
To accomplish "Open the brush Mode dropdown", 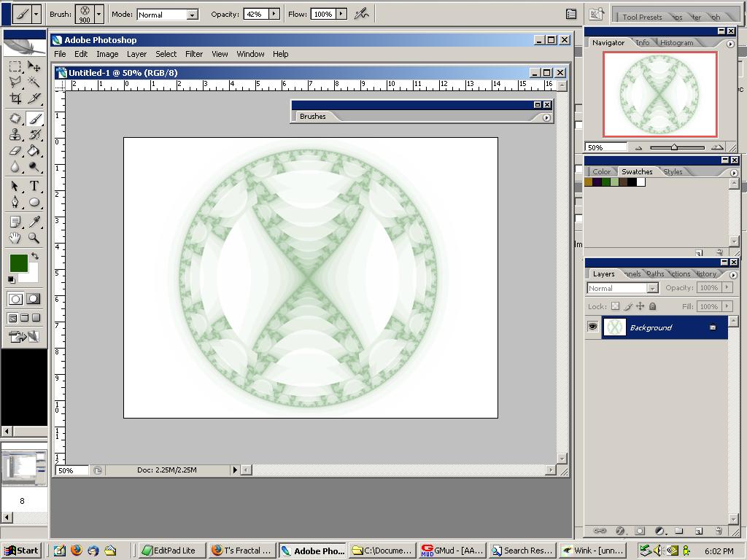I will [x=192, y=15].
